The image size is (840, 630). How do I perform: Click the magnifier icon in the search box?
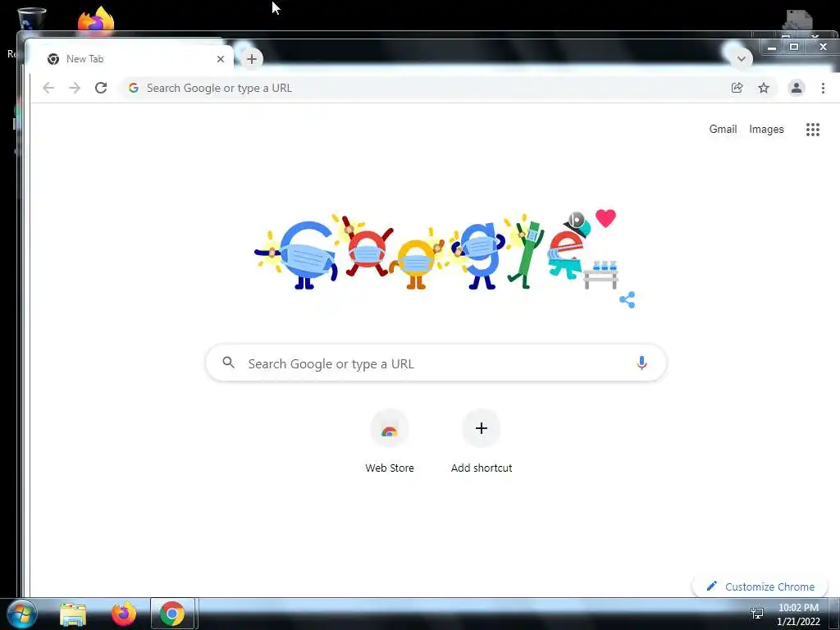coord(228,363)
